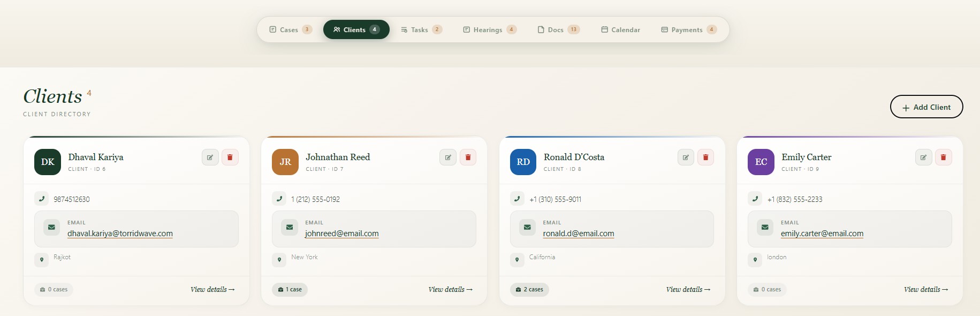View details for Dhaval Kariya
The width and height of the screenshot is (980, 316).
pyautogui.click(x=212, y=289)
